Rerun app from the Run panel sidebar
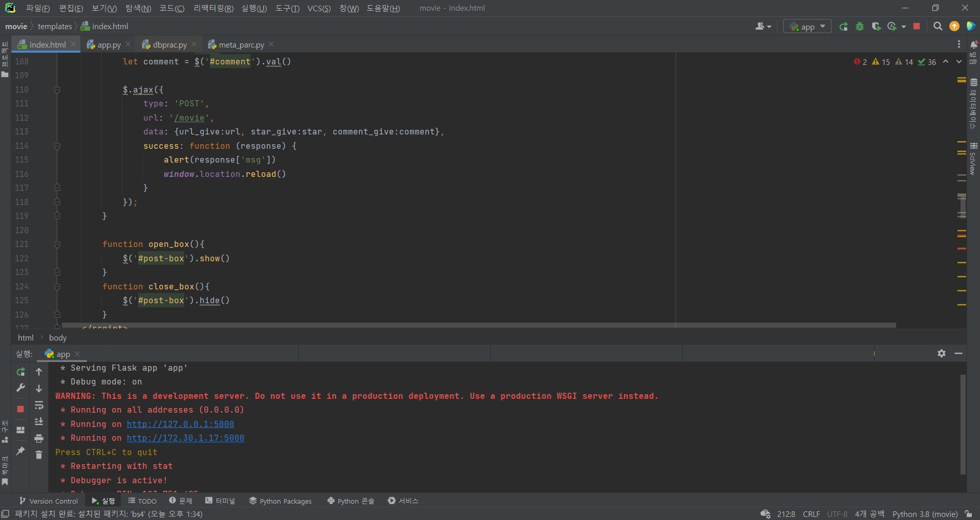Image resolution: width=980 pixels, height=520 pixels. 20,372
